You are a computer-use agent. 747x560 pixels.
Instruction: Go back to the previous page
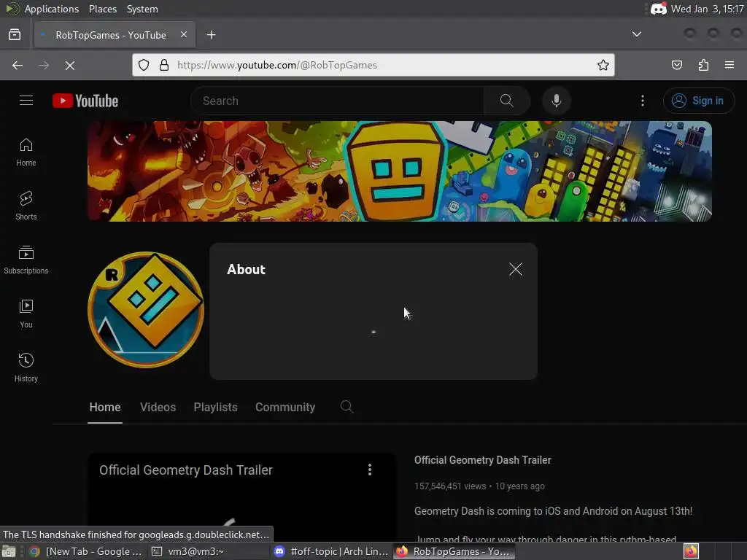click(18, 65)
